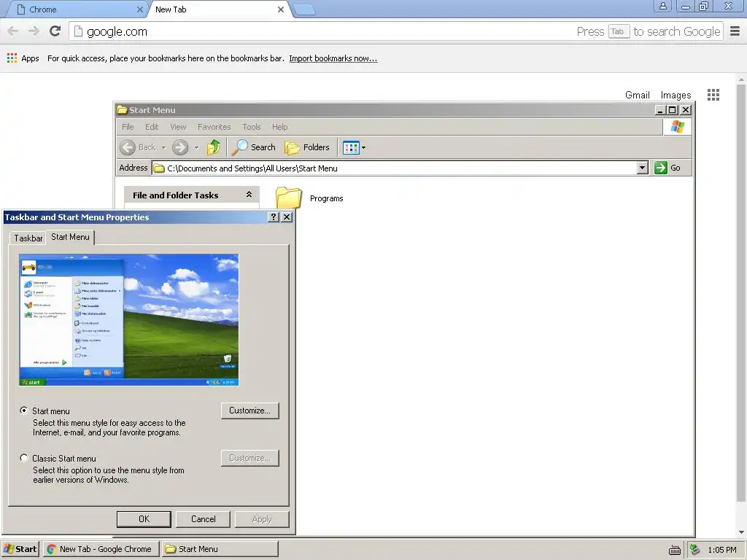This screenshot has height=560, width=747.
Task: Go up one folder level icon
Action: (214, 147)
